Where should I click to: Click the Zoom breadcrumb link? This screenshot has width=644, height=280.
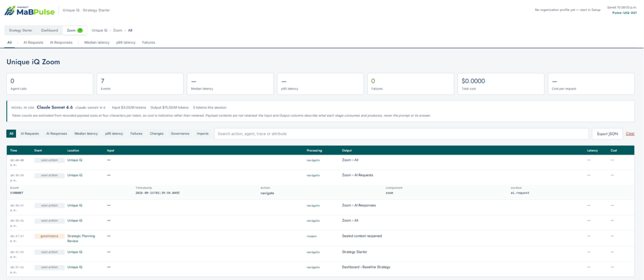point(117,30)
